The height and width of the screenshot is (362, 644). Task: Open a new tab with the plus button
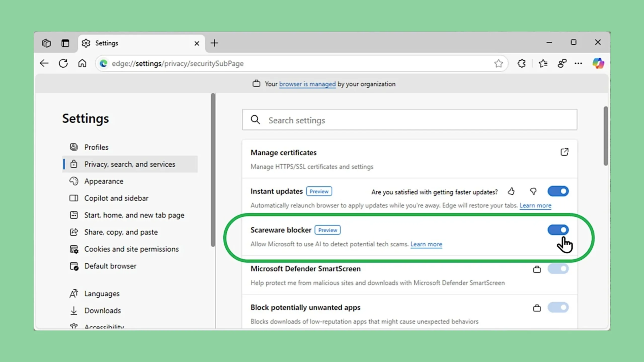[214, 43]
